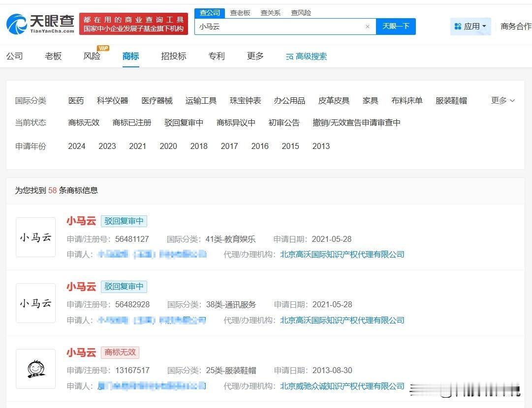
Task: Click the blurred applicant name for 13167517
Action: (152, 386)
